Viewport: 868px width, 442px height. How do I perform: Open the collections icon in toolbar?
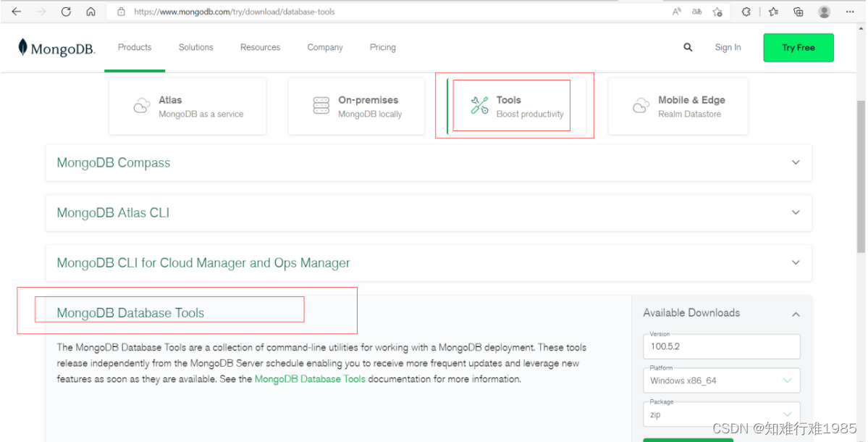point(799,12)
